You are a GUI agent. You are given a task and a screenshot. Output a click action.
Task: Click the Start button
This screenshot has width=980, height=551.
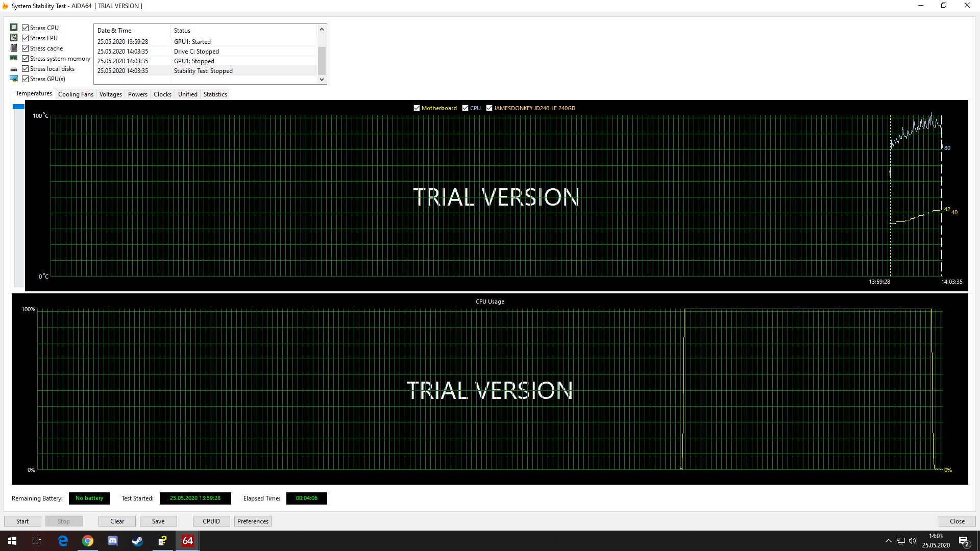pos(22,521)
